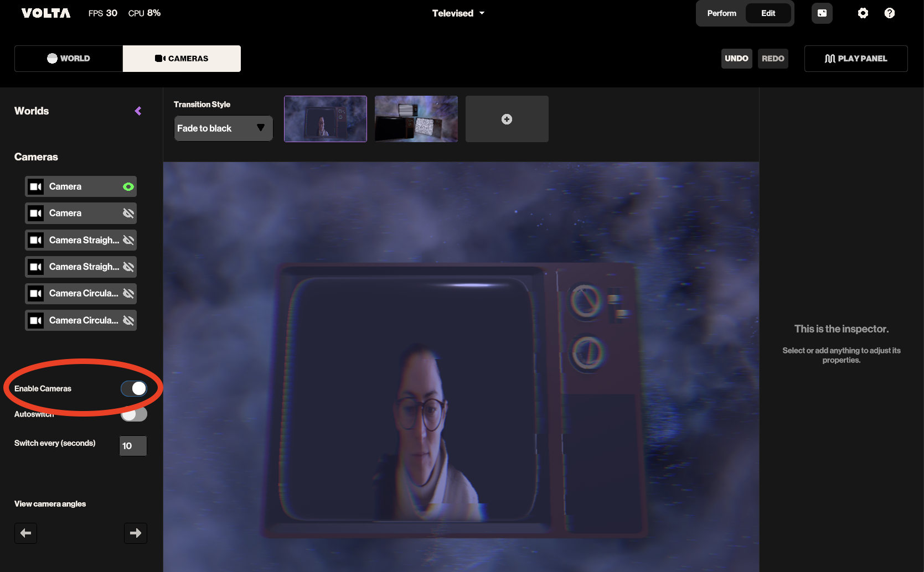Open the picture-in-picture layout icon
This screenshot has height=572, width=924.
tap(822, 13)
